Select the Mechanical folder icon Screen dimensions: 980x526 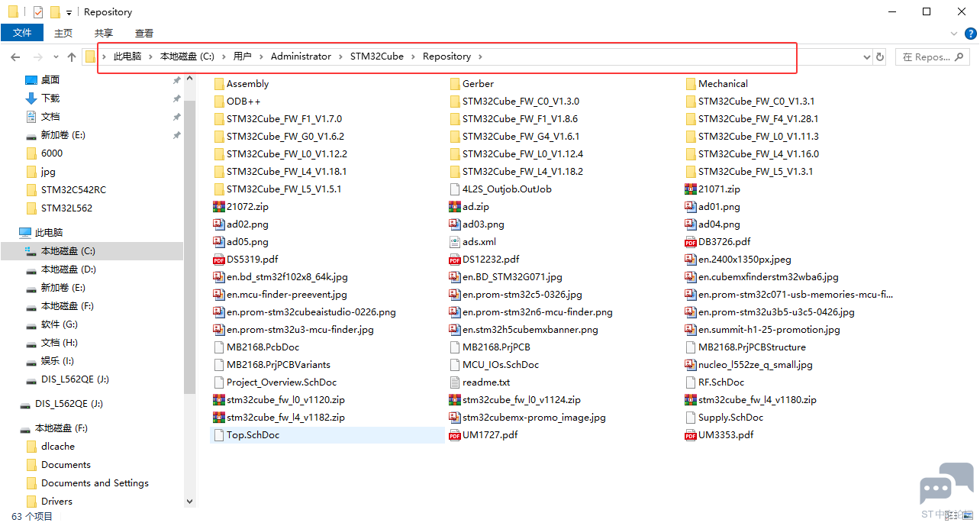tap(691, 84)
